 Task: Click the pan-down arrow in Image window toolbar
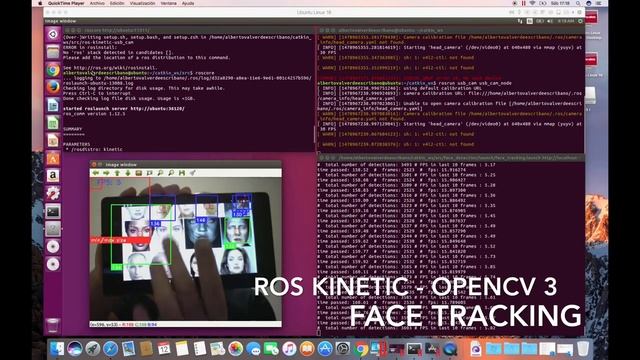point(128,173)
